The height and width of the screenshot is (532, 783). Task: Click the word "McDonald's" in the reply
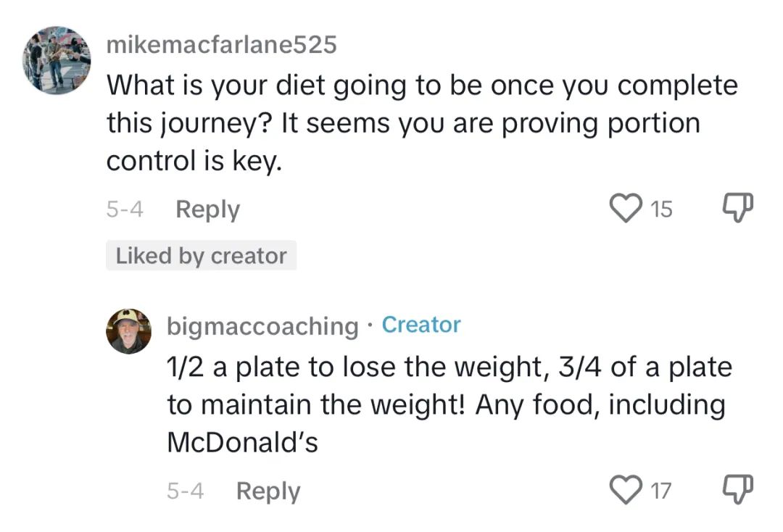click(242, 442)
